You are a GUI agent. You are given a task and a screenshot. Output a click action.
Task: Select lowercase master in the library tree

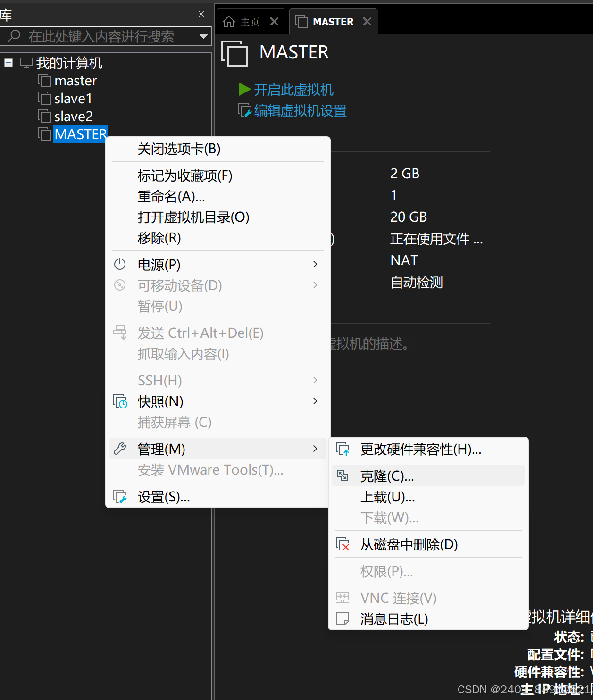point(75,81)
